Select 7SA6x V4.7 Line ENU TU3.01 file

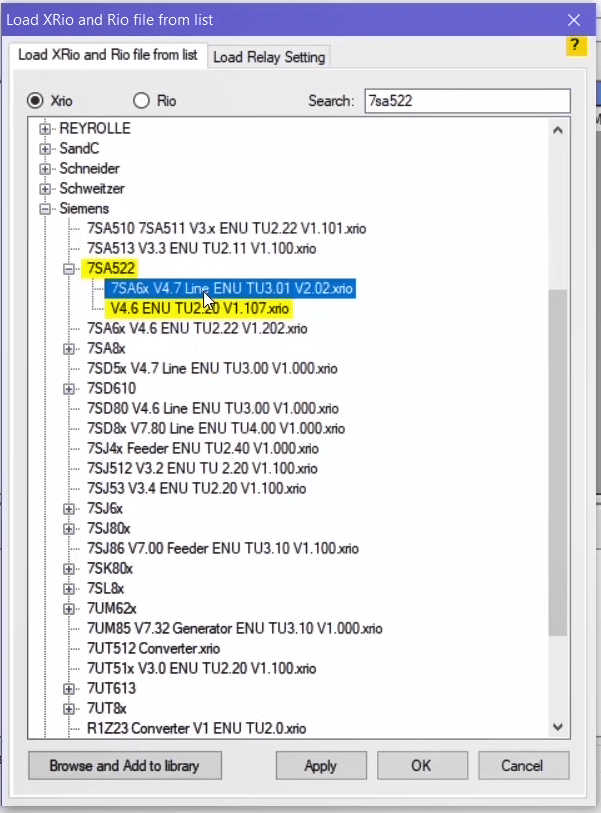(x=232, y=288)
